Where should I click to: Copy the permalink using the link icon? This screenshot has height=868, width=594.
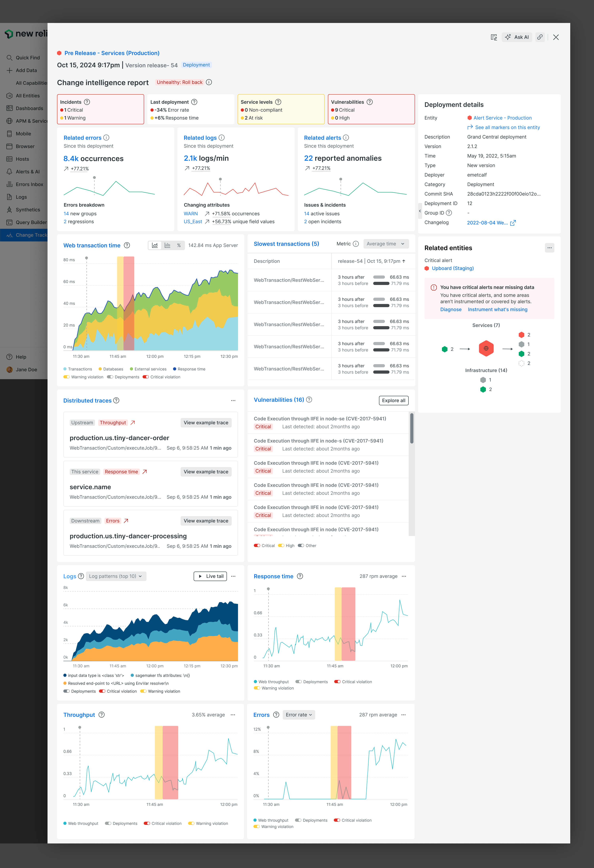[540, 37]
